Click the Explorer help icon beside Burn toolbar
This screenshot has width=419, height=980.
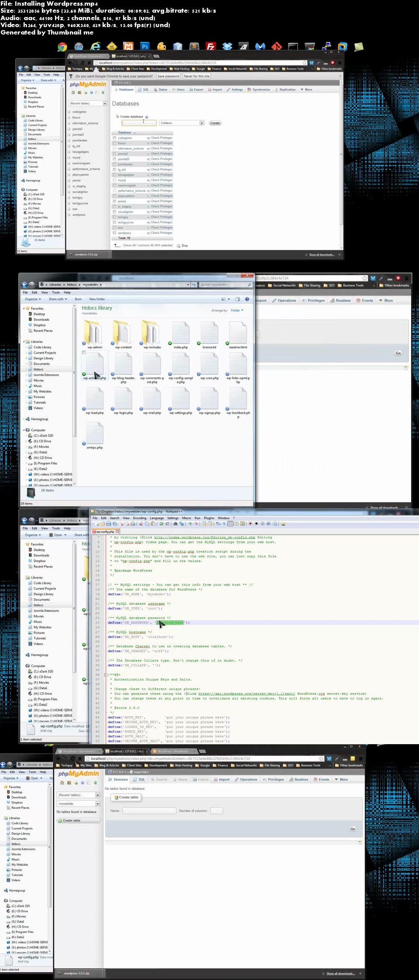point(247,299)
